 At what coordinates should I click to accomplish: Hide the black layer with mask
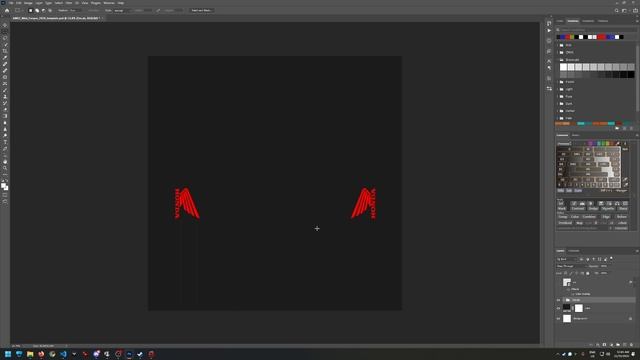(x=558, y=308)
